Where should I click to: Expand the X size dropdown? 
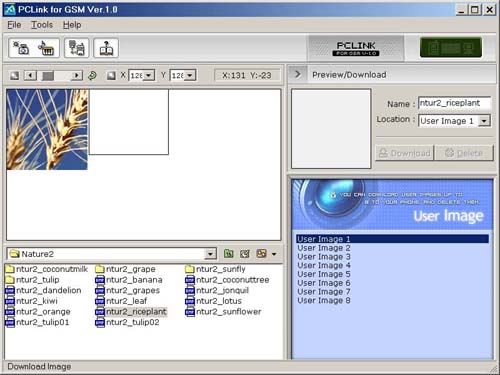point(149,75)
